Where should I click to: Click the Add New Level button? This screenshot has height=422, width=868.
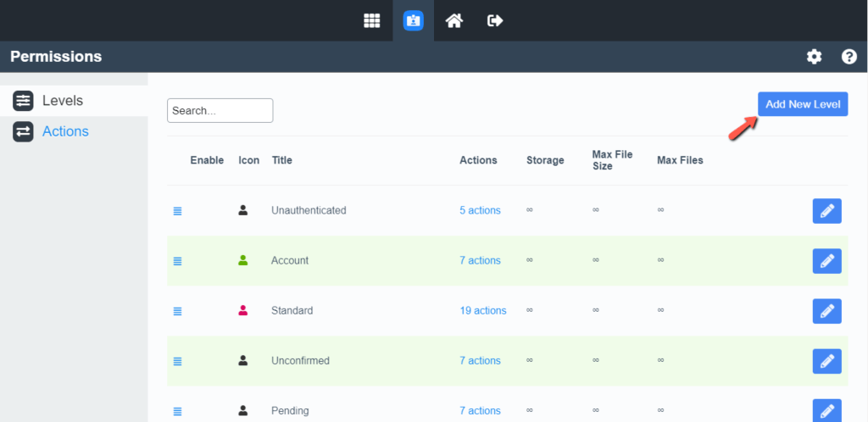pyautogui.click(x=803, y=104)
